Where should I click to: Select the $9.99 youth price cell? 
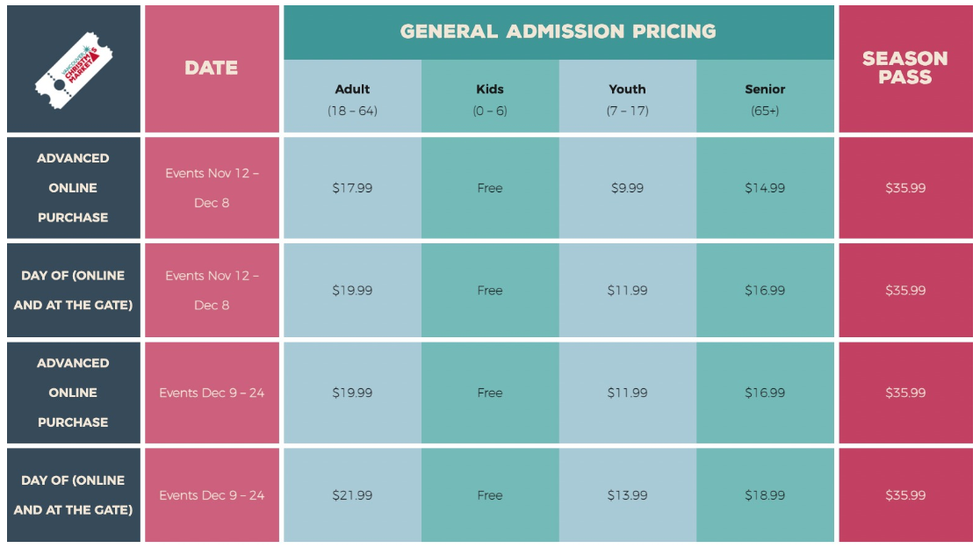(x=628, y=188)
